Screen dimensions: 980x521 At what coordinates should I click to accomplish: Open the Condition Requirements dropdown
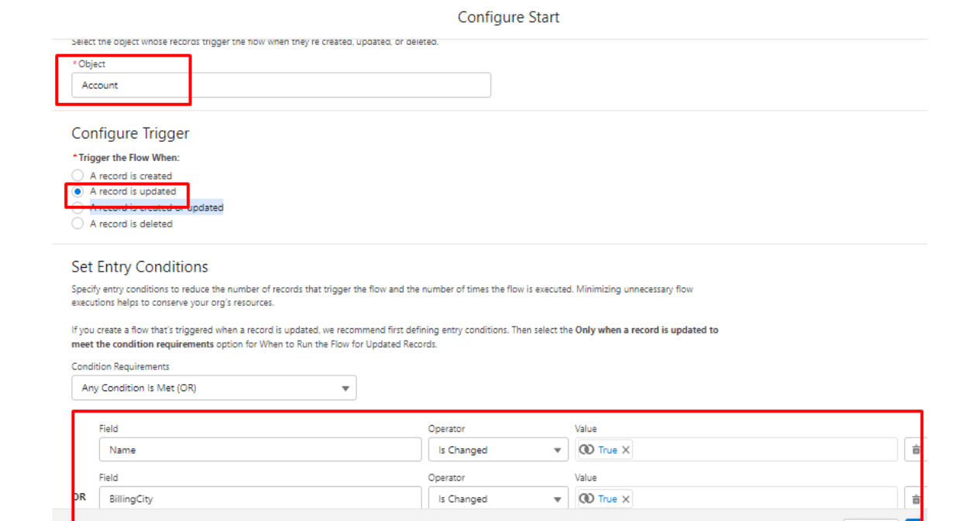pos(214,388)
